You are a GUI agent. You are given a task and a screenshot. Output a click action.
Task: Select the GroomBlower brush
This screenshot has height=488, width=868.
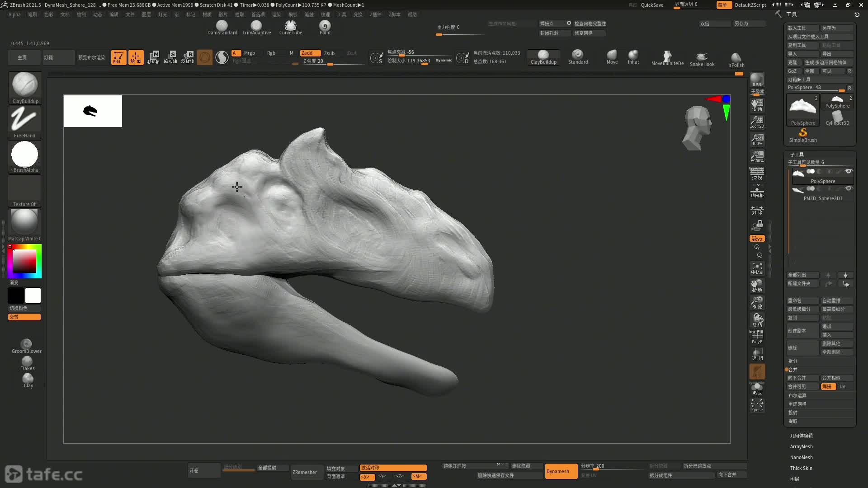click(26, 346)
